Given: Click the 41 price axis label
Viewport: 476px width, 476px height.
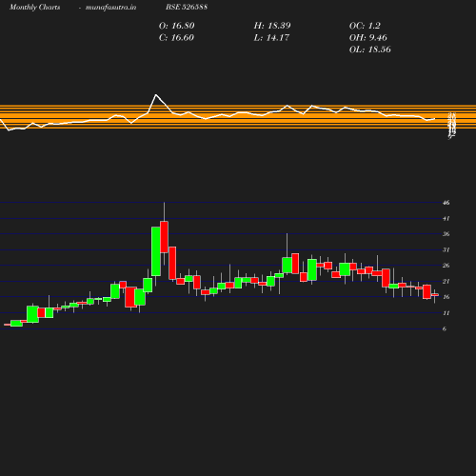Looking at the screenshot, I should tap(446, 218).
